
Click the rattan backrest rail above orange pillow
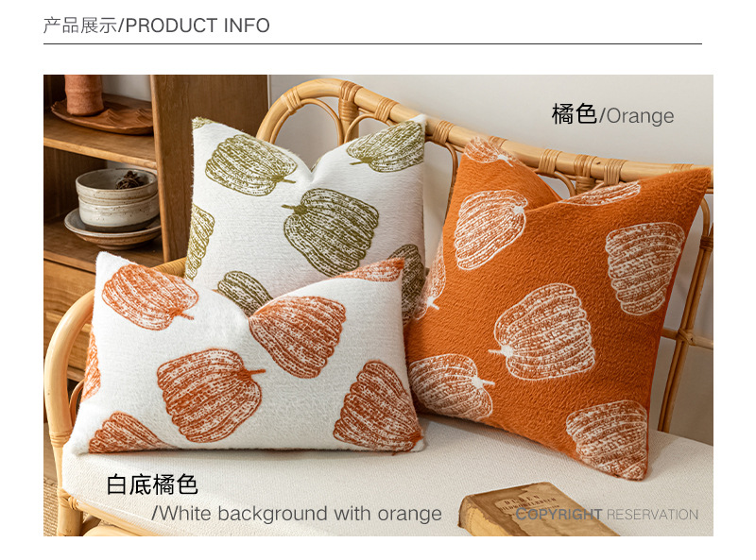tap(578, 159)
